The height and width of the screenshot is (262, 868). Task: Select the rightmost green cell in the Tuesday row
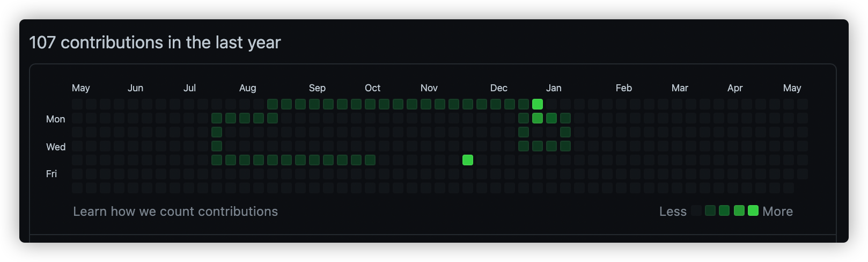coord(565,132)
